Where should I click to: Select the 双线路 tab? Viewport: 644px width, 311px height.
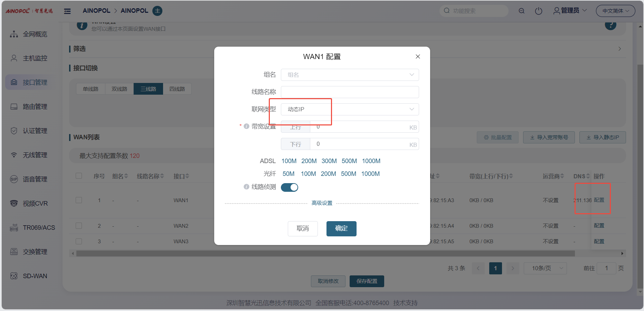click(119, 89)
